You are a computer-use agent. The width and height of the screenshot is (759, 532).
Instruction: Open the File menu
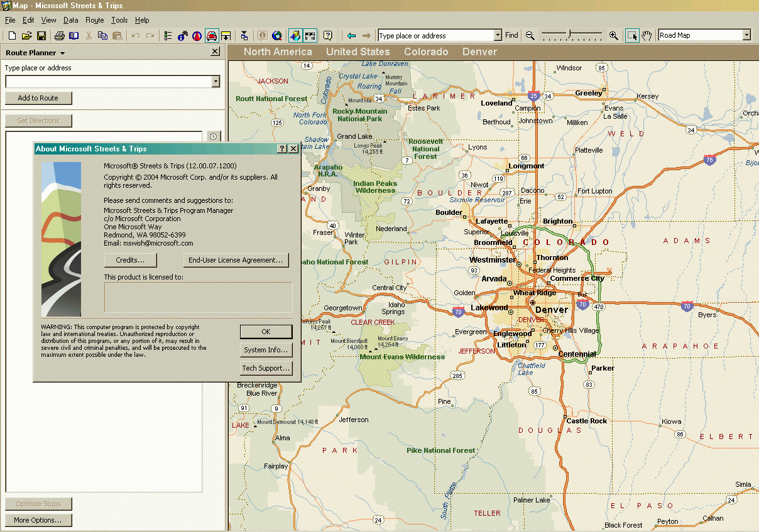[x=10, y=20]
